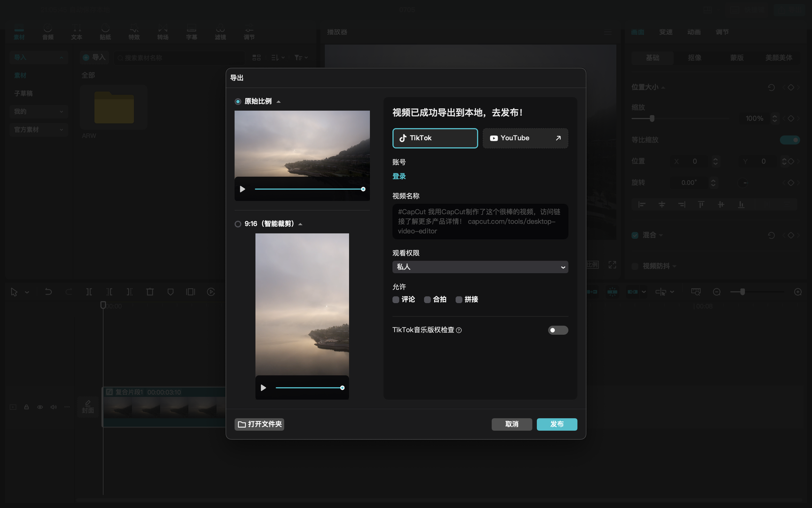Hide the track with the eye icon

40,407
